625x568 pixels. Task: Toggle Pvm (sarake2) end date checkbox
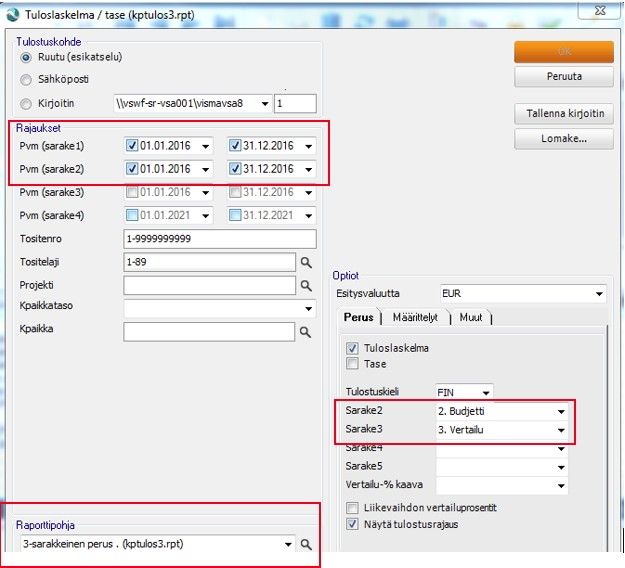point(235,169)
